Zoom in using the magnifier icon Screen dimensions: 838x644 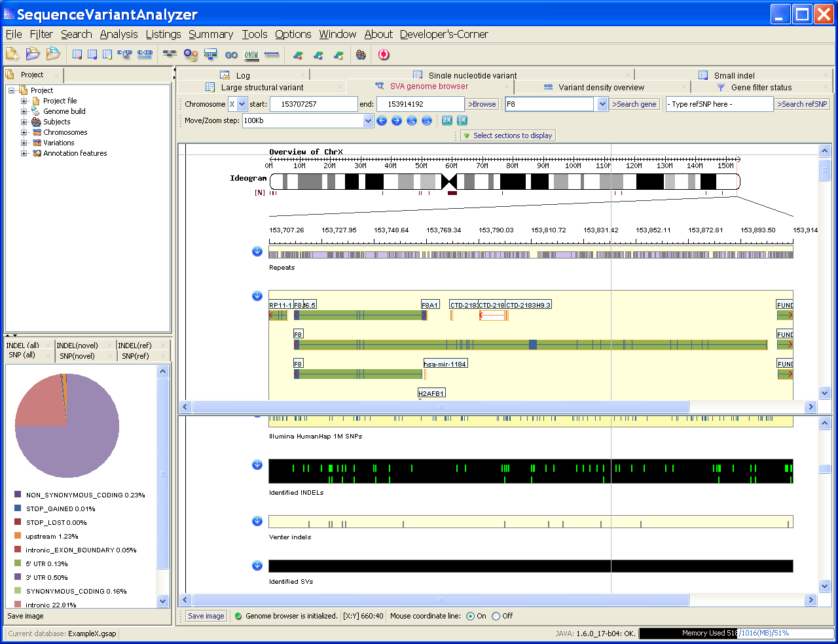411,120
